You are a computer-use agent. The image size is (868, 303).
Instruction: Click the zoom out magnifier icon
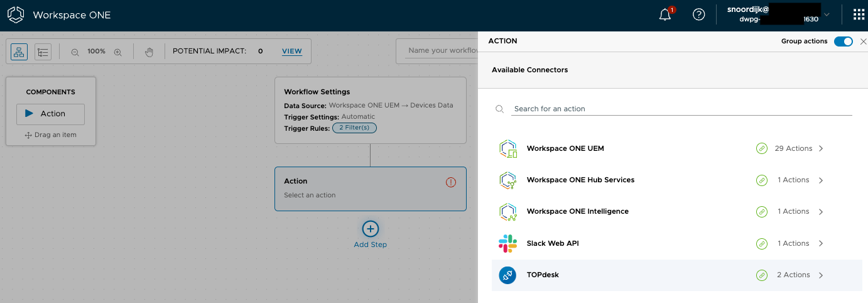(x=75, y=52)
